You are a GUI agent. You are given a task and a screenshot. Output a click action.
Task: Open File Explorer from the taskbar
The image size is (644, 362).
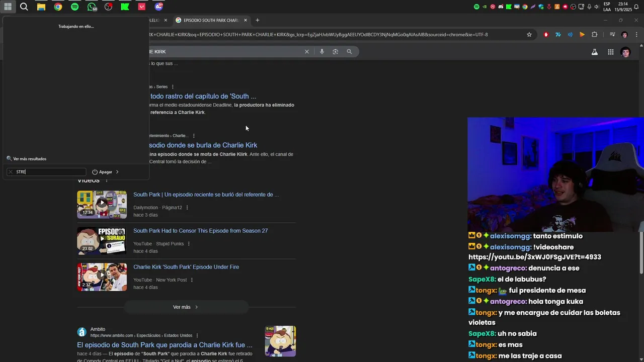pos(41,7)
